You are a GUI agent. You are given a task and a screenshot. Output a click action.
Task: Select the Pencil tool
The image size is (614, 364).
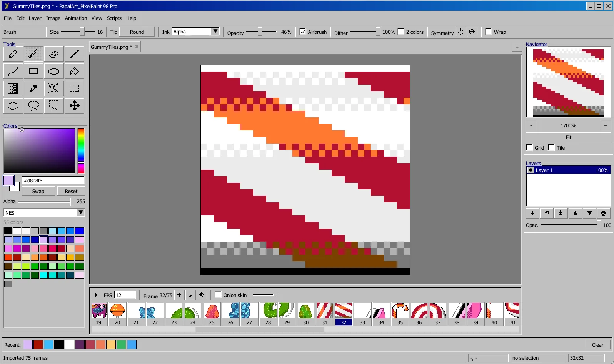click(x=13, y=54)
